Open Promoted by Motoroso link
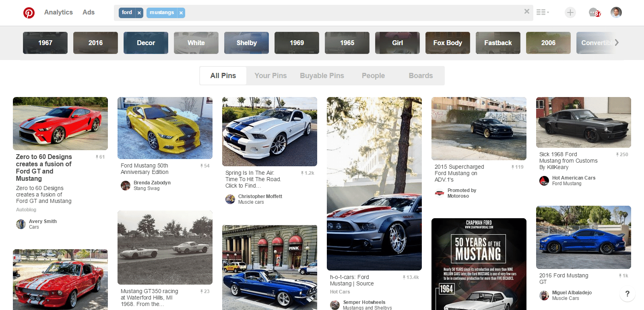 pyautogui.click(x=462, y=193)
